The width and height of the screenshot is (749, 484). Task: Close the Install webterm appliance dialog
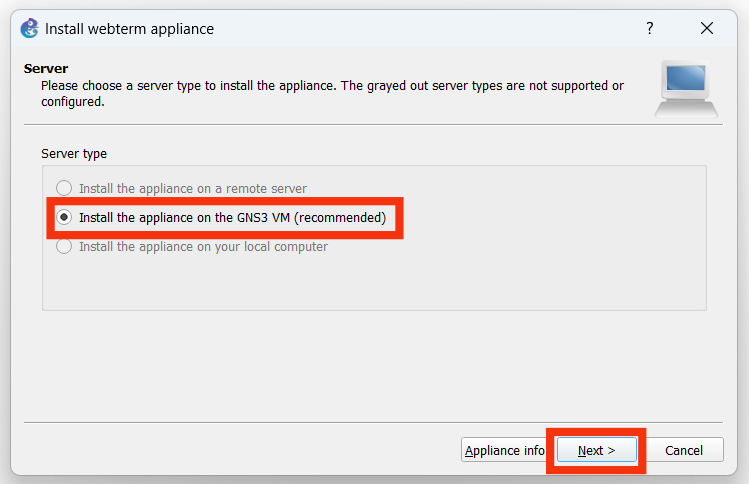tap(707, 29)
